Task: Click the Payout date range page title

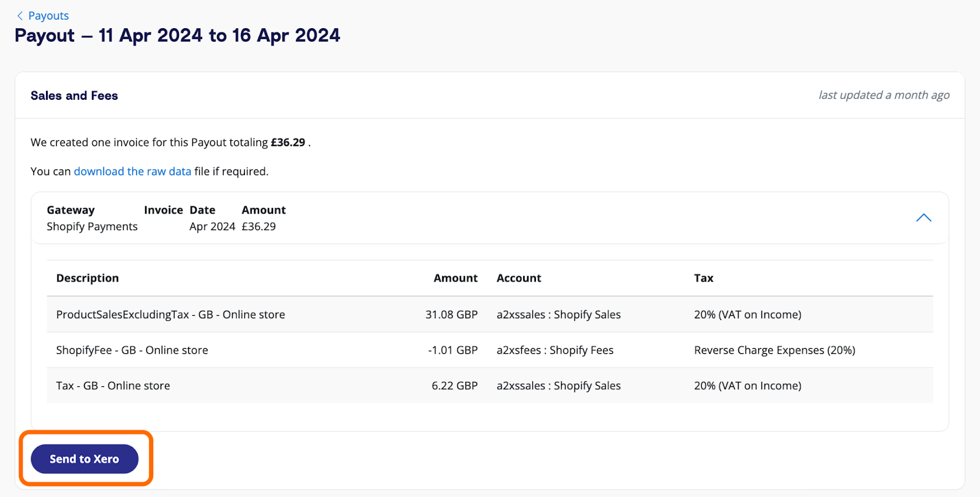Action: [x=177, y=35]
